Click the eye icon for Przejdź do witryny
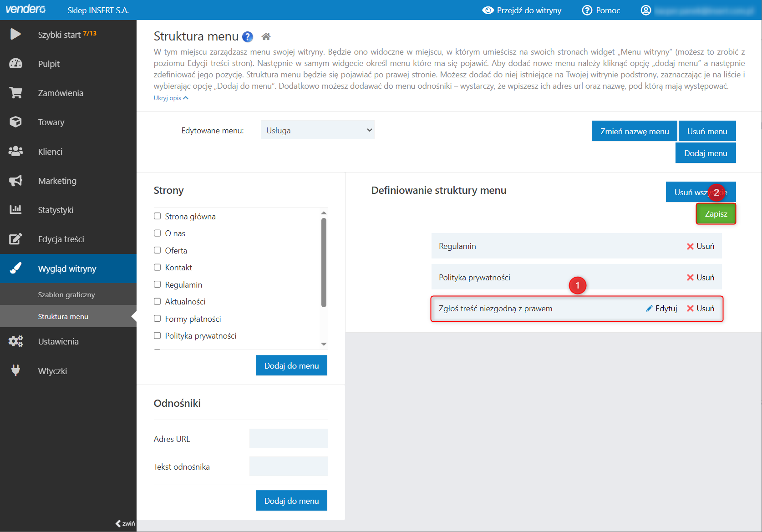This screenshot has height=532, width=762. [488, 10]
